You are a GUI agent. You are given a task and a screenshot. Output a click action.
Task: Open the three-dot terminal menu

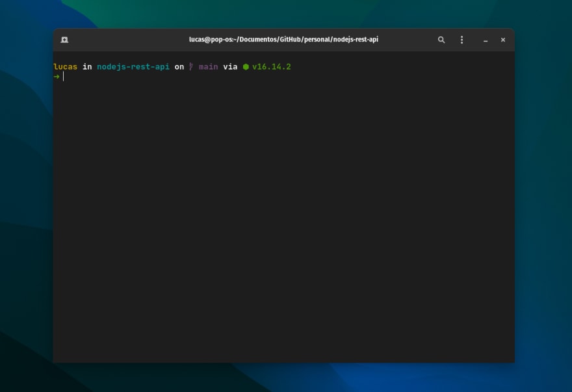[462, 40]
